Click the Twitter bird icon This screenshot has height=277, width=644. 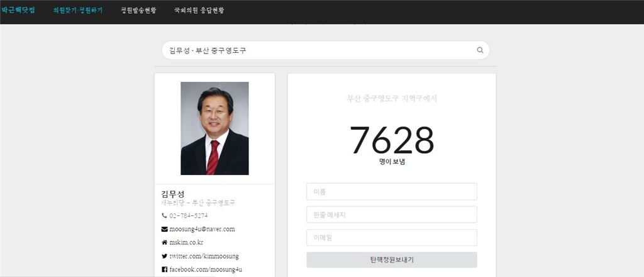(164, 256)
